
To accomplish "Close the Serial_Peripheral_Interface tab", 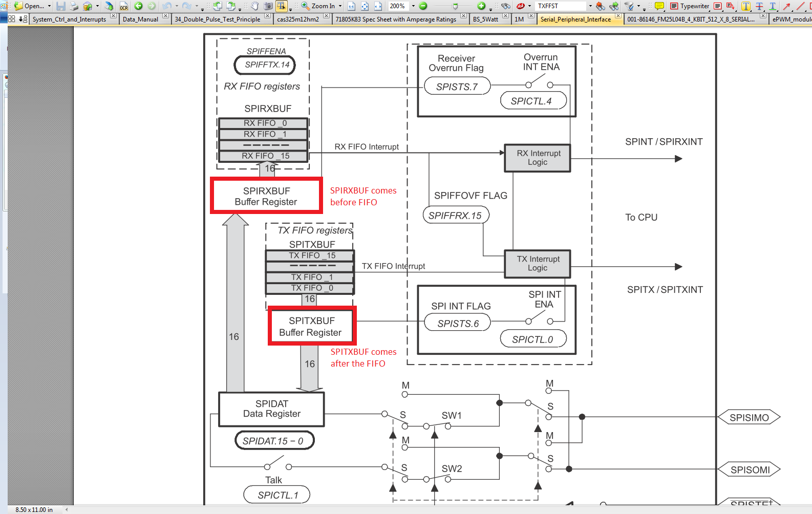I will coord(618,16).
